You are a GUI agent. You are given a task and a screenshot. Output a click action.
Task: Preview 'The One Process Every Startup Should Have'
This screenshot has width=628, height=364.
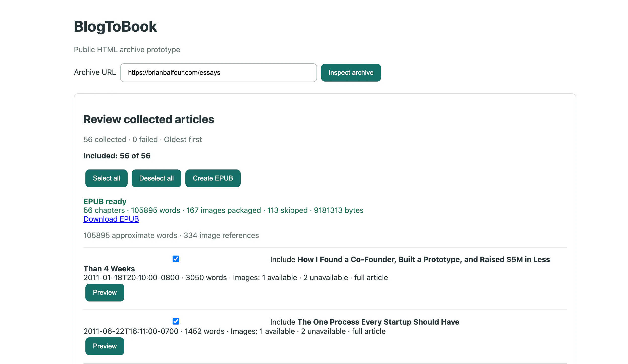click(105, 346)
